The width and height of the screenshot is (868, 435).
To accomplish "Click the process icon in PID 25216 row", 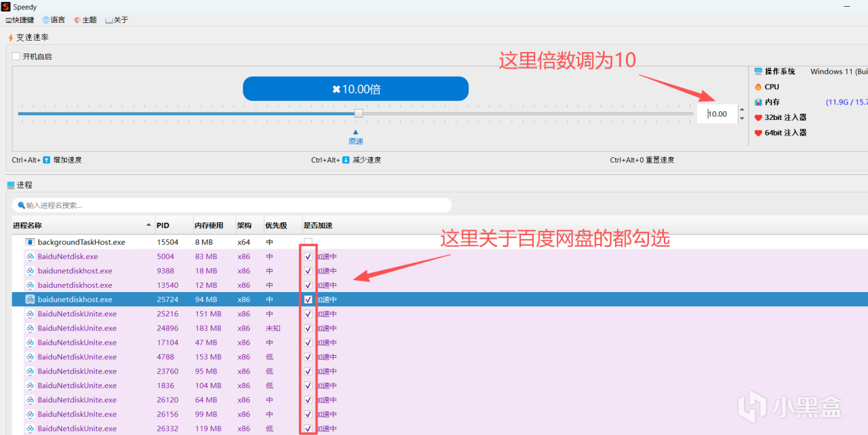I will 30,314.
